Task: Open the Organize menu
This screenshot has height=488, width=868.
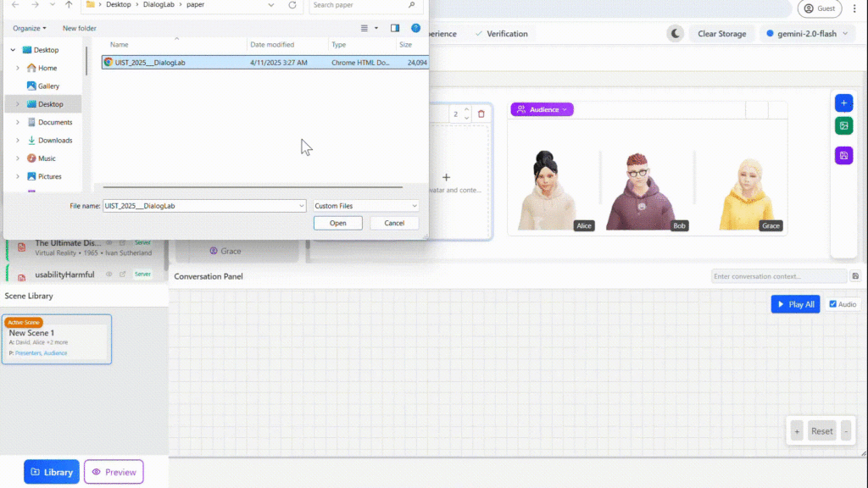Action: [x=30, y=28]
